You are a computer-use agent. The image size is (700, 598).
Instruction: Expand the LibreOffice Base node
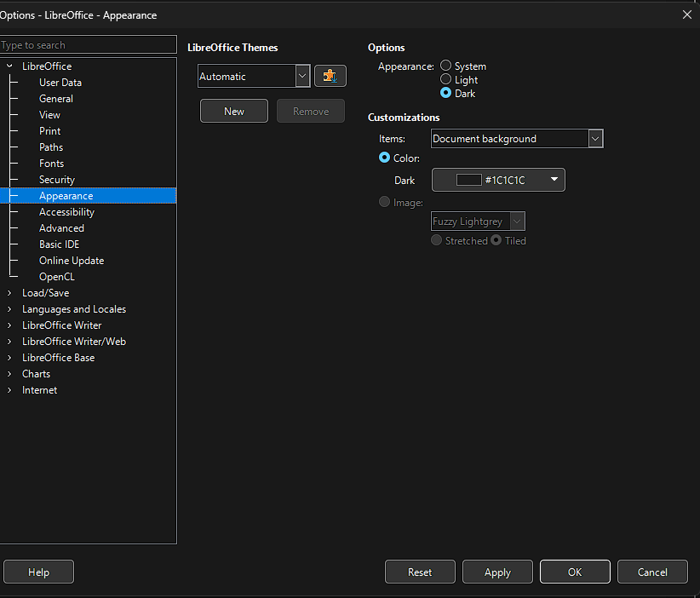(x=9, y=358)
